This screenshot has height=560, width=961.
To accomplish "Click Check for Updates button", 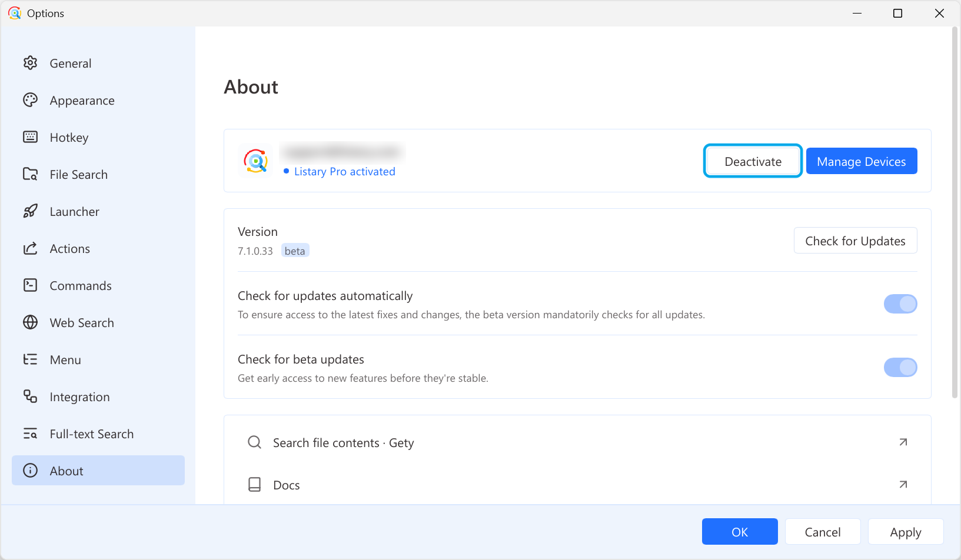I will 855,241.
